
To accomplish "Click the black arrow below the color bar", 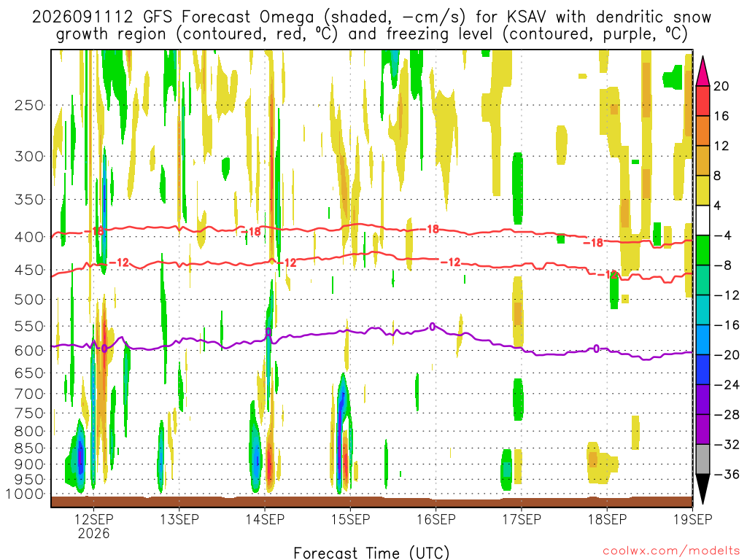I will [x=703, y=489].
